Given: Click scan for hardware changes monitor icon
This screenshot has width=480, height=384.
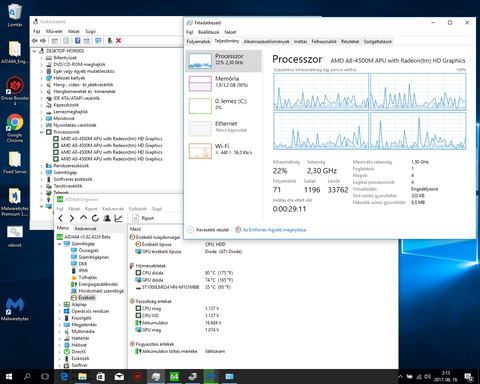Looking at the screenshot, I should pyautogui.click(x=98, y=41).
